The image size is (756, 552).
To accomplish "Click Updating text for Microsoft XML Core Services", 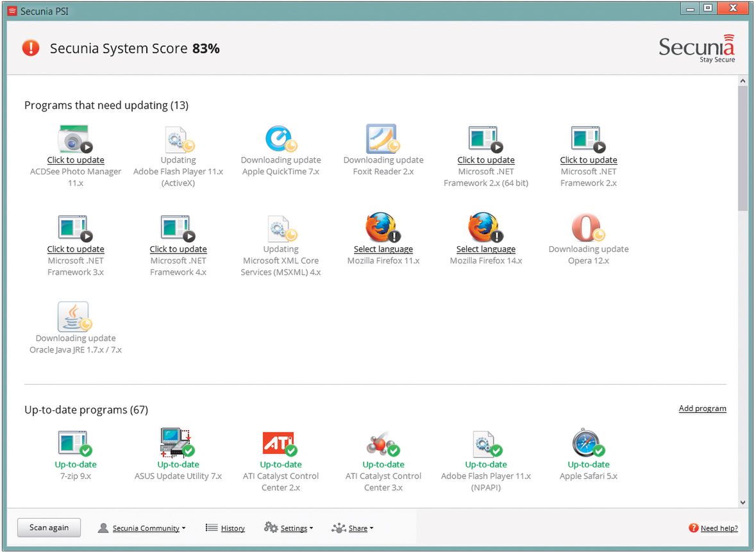I will click(281, 249).
